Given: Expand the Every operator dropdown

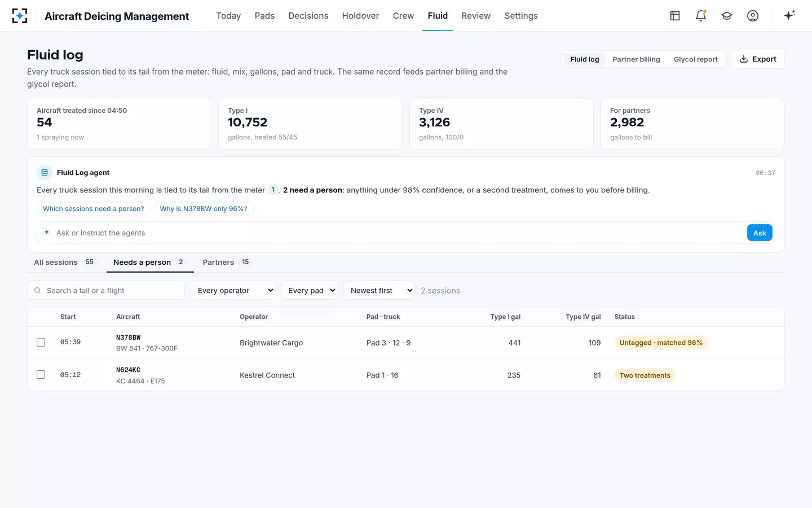Looking at the screenshot, I should 233,291.
